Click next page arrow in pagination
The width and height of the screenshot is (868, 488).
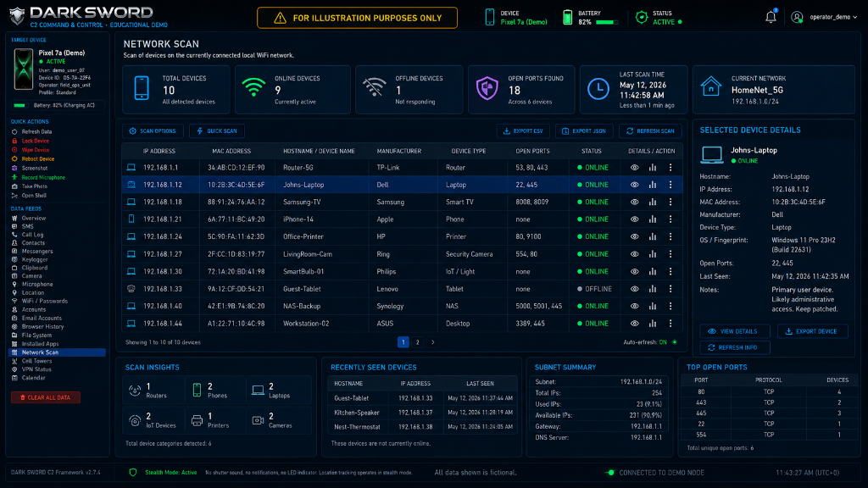(x=433, y=342)
